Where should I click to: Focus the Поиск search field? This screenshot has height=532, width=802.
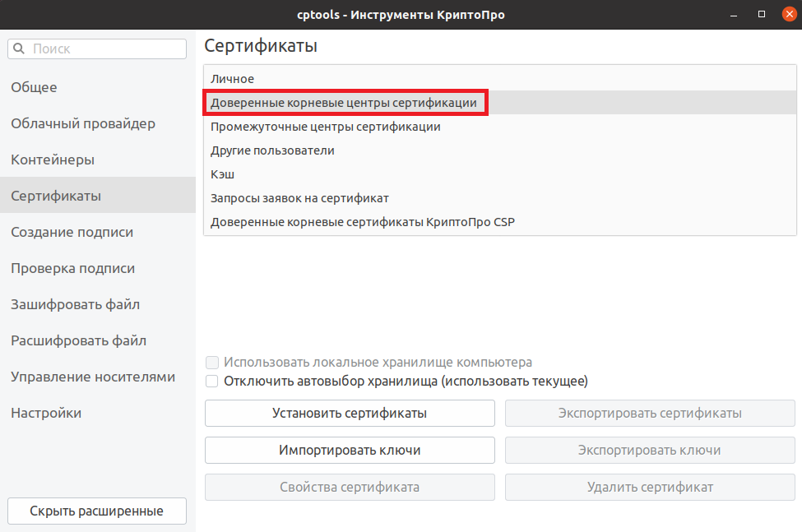(105, 49)
